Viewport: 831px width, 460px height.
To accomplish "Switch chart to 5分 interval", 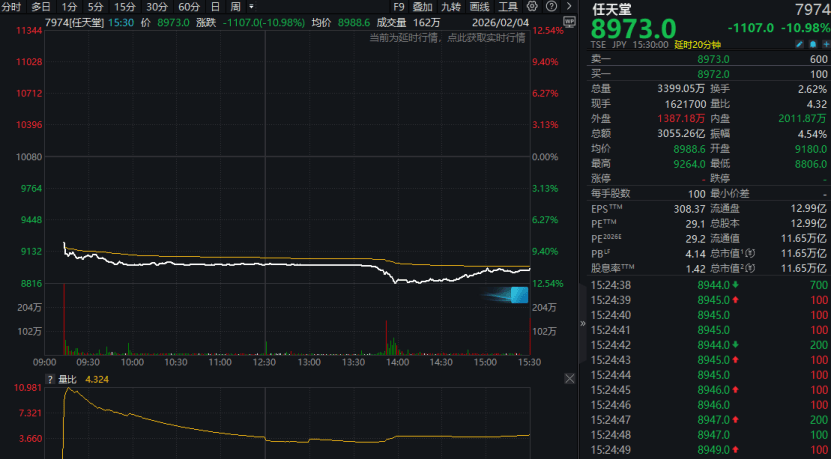I will click(95, 6).
